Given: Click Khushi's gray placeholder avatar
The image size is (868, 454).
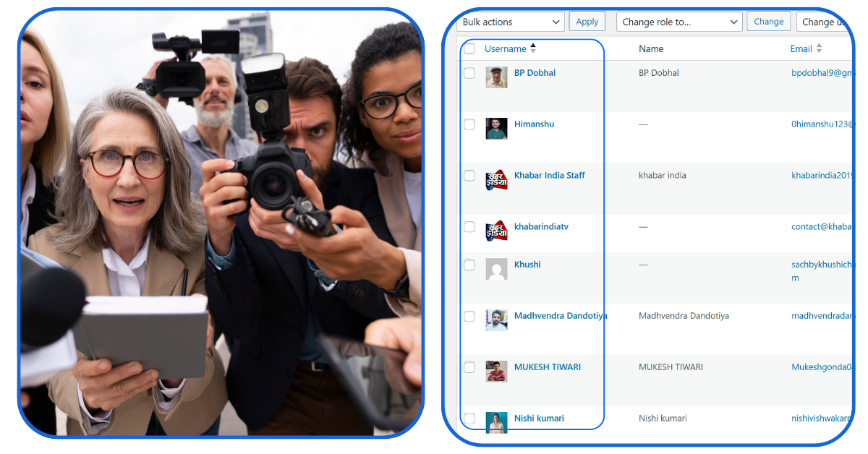Looking at the screenshot, I should click(x=496, y=269).
